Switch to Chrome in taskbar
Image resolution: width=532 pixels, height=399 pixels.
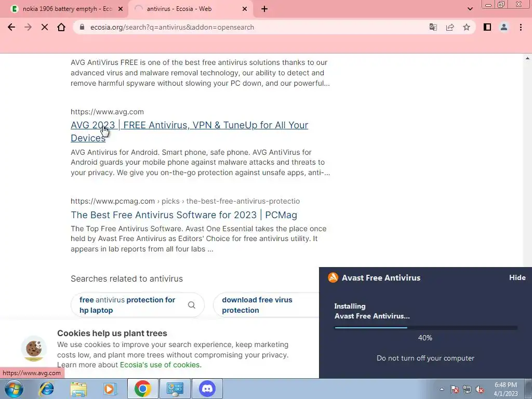(x=142, y=389)
